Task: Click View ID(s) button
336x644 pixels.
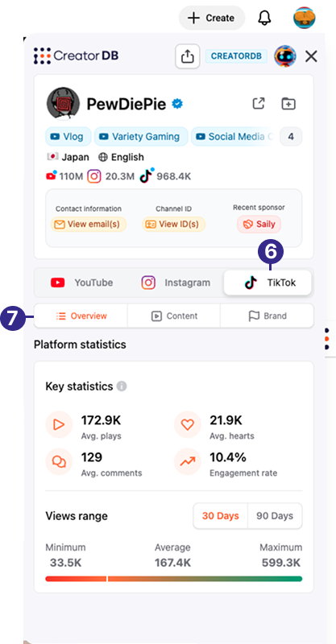Action: (x=173, y=225)
